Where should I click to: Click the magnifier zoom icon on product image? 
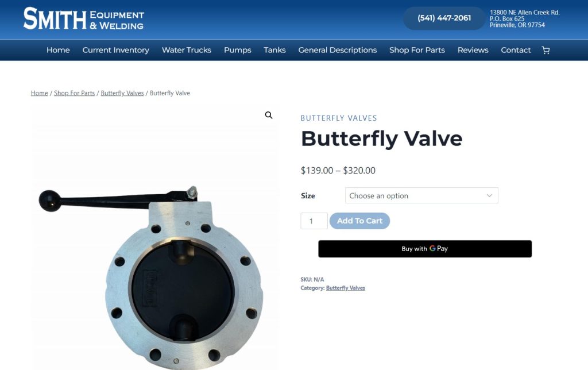[x=269, y=115]
